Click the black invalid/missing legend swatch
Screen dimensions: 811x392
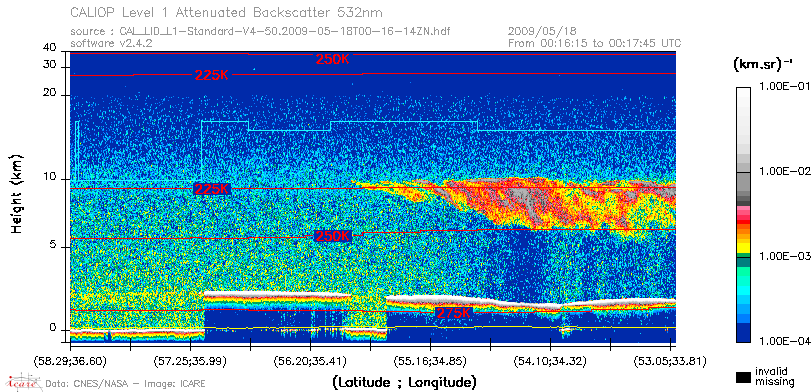(743, 377)
